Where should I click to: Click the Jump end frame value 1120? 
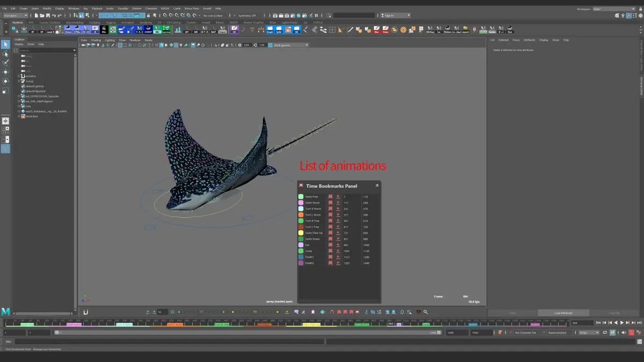[x=367, y=250]
